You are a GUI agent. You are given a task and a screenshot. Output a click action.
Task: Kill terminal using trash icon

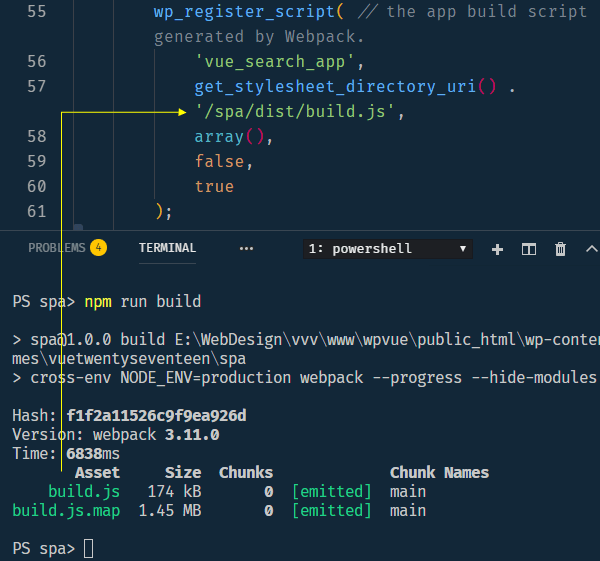[x=560, y=249]
